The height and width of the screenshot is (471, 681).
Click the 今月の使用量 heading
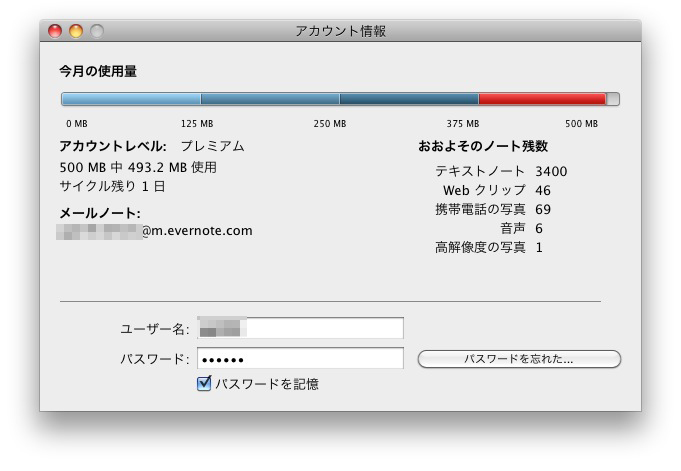click(98, 71)
